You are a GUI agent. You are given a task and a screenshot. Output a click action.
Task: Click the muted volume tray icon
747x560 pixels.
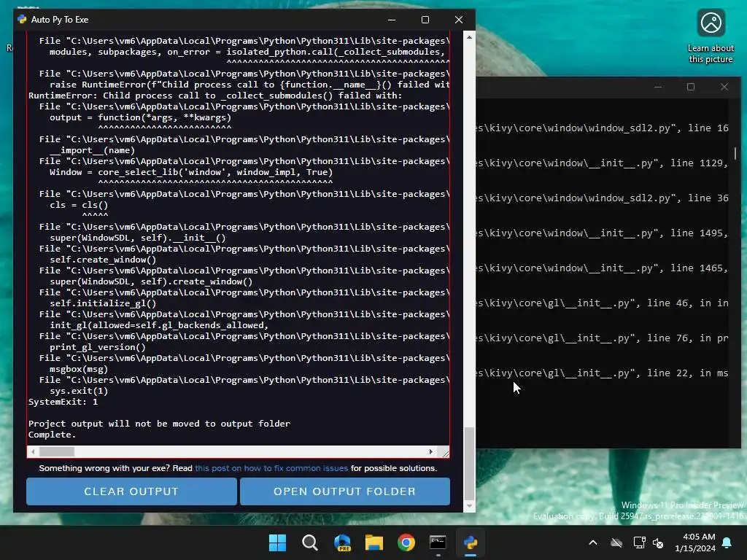pyautogui.click(x=659, y=542)
